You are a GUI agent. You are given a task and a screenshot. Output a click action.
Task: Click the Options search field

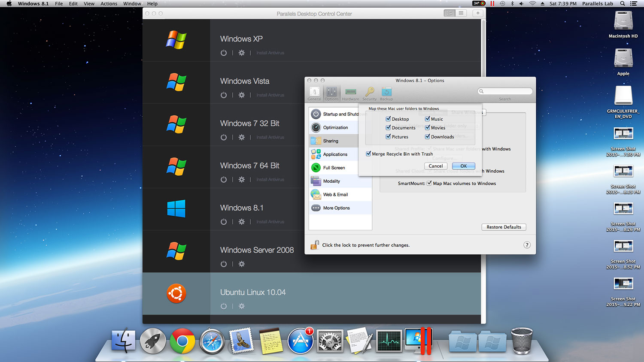coord(505,91)
